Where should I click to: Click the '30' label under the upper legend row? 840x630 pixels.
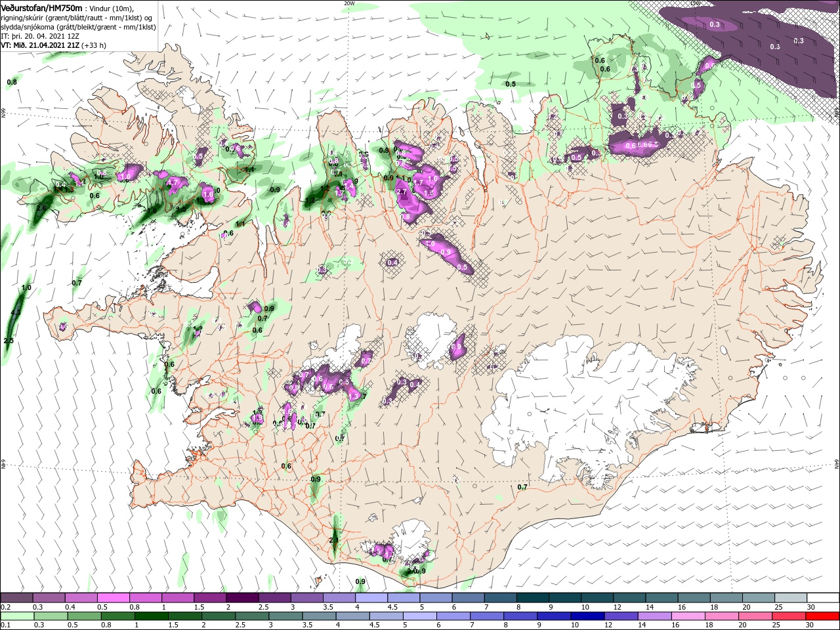pos(812,607)
